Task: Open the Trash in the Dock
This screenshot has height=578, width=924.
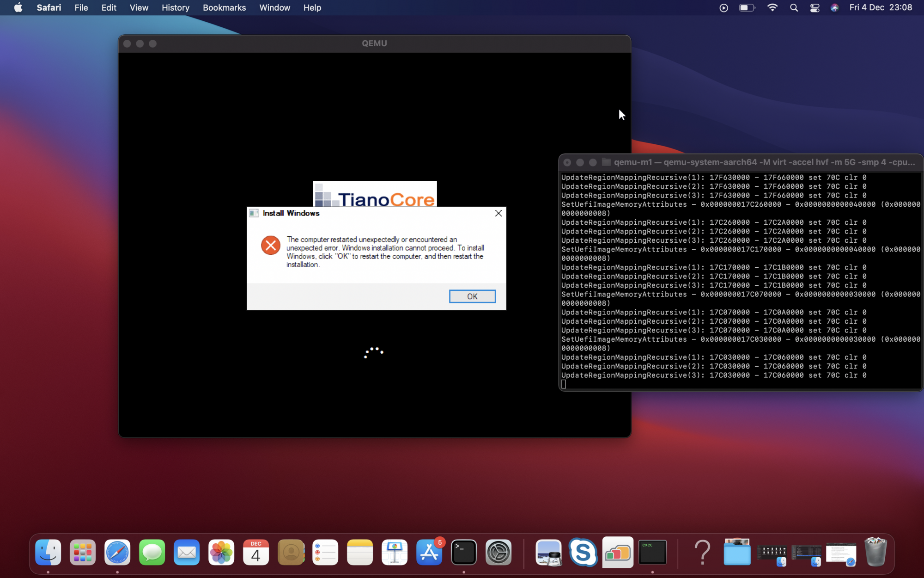Action: (875, 552)
